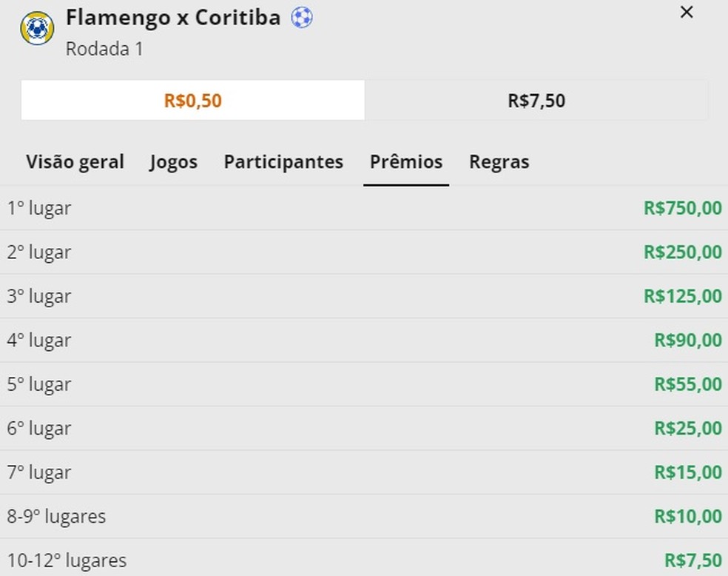View the Regras tab
Image resolution: width=728 pixels, height=576 pixels.
tap(499, 161)
